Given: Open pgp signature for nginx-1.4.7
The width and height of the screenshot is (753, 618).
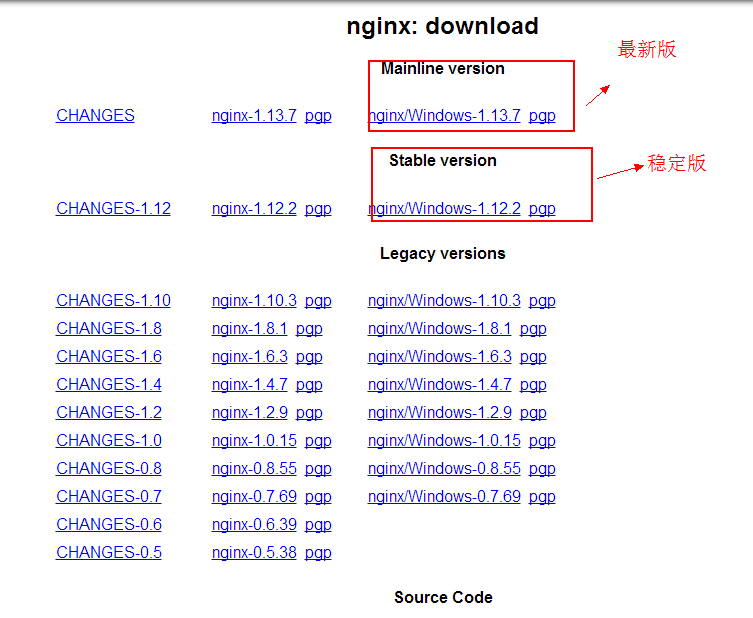Looking at the screenshot, I should 309,385.
